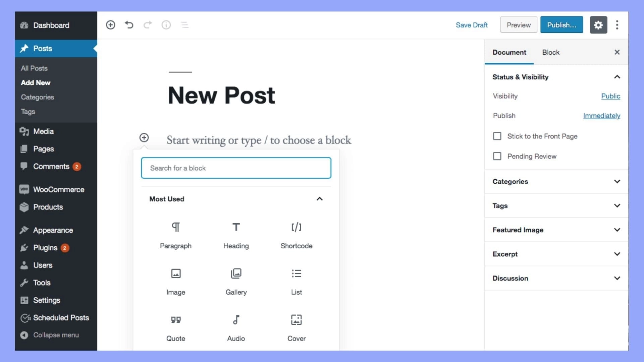Click the Cover block icon
644x362 pixels.
click(297, 320)
